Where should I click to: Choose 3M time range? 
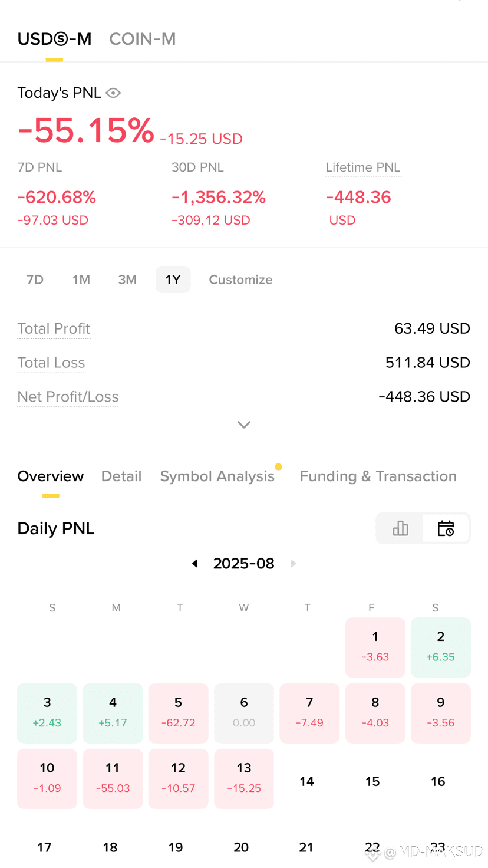coord(127,280)
